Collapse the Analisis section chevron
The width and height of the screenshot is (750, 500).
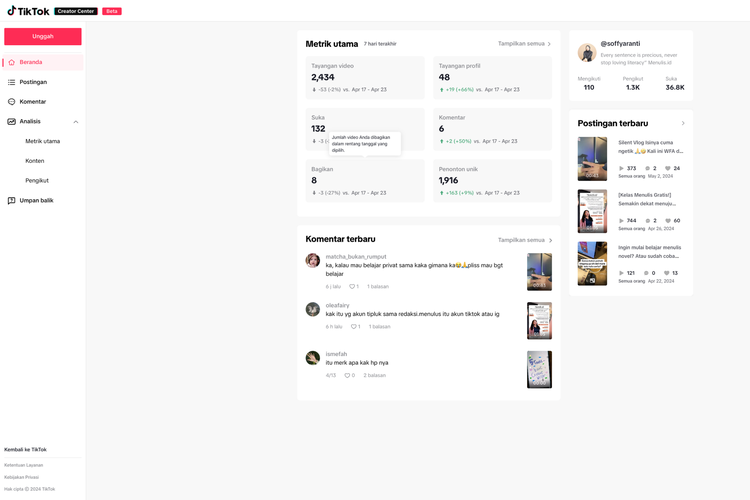[x=76, y=122]
